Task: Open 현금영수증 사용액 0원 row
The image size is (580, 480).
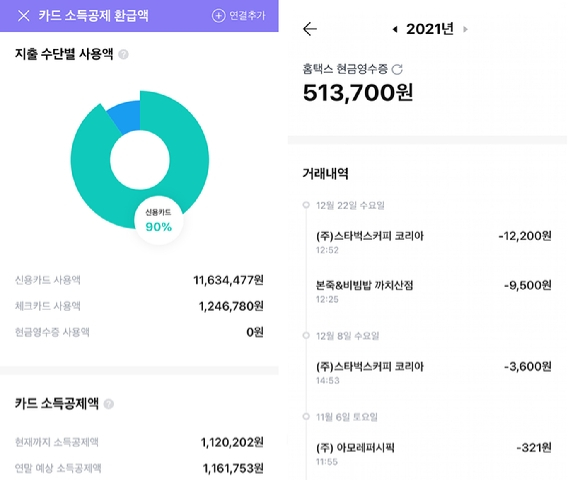Action: [x=139, y=332]
